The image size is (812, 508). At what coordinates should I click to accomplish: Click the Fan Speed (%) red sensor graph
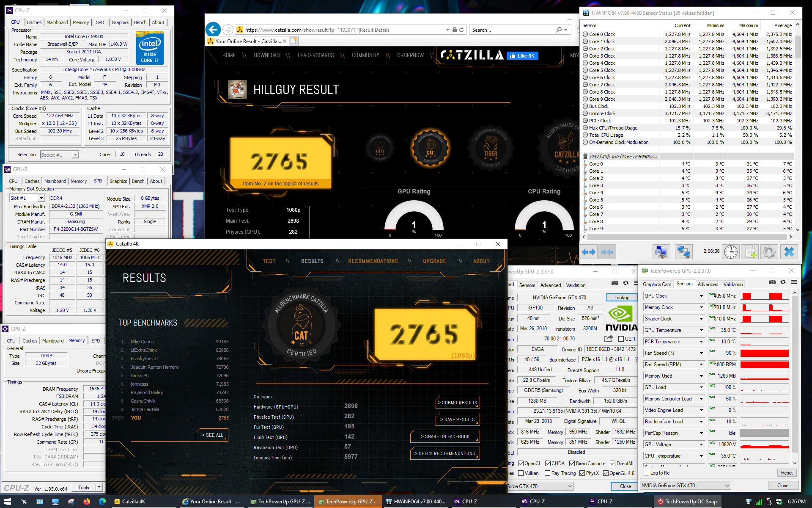[764, 353]
